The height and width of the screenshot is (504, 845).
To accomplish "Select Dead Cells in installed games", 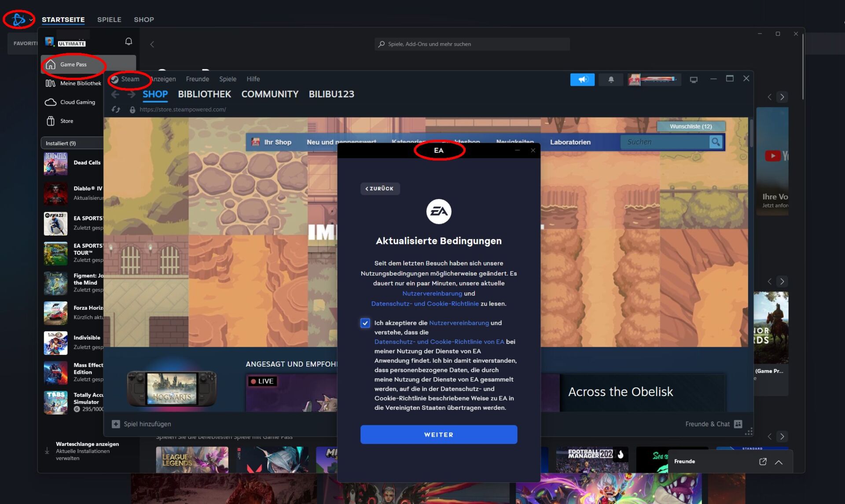I will click(x=73, y=163).
